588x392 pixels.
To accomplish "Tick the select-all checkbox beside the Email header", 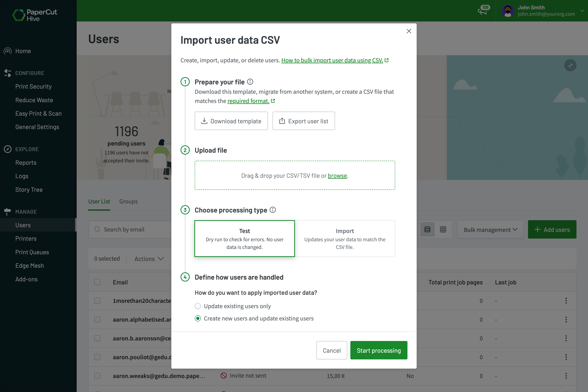I will [x=97, y=282].
